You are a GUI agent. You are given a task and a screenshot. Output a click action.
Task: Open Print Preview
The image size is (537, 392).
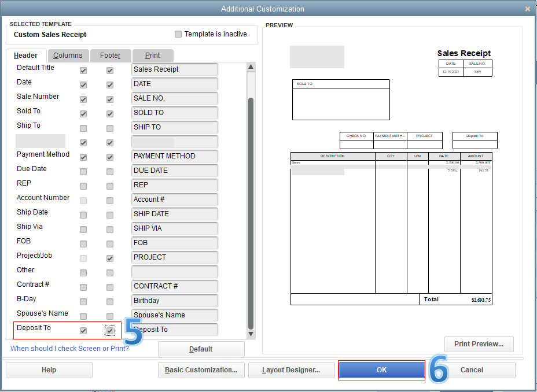pyautogui.click(x=479, y=344)
